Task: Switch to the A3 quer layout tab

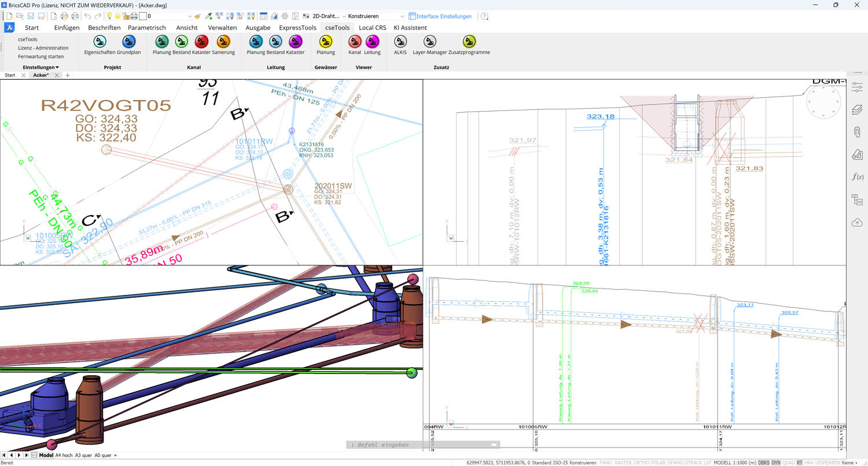Action: (83, 456)
